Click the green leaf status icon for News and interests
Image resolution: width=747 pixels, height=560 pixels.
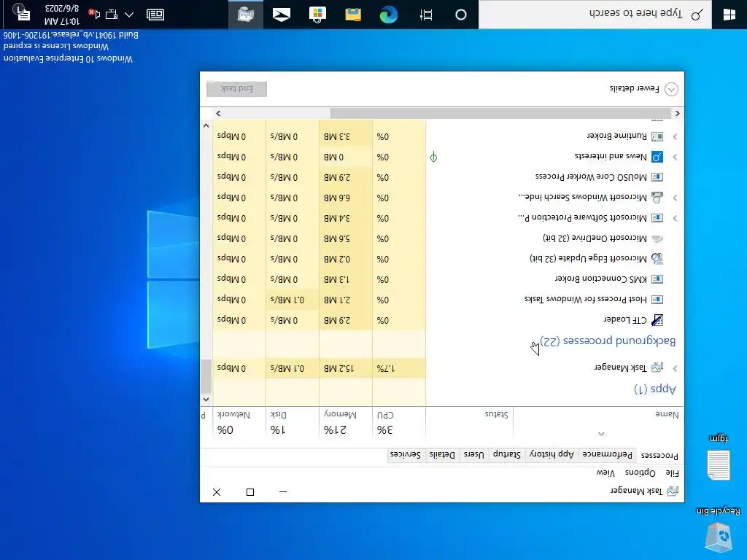coord(433,157)
